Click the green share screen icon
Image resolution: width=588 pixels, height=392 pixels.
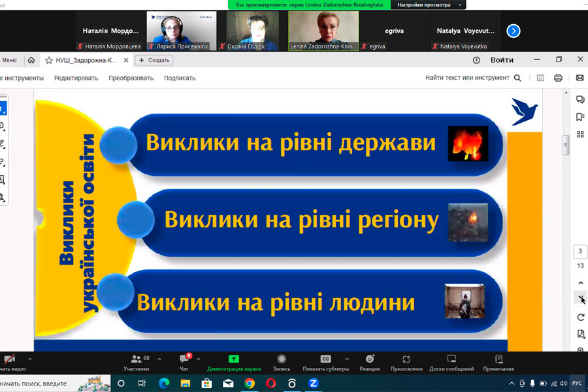[x=234, y=359]
